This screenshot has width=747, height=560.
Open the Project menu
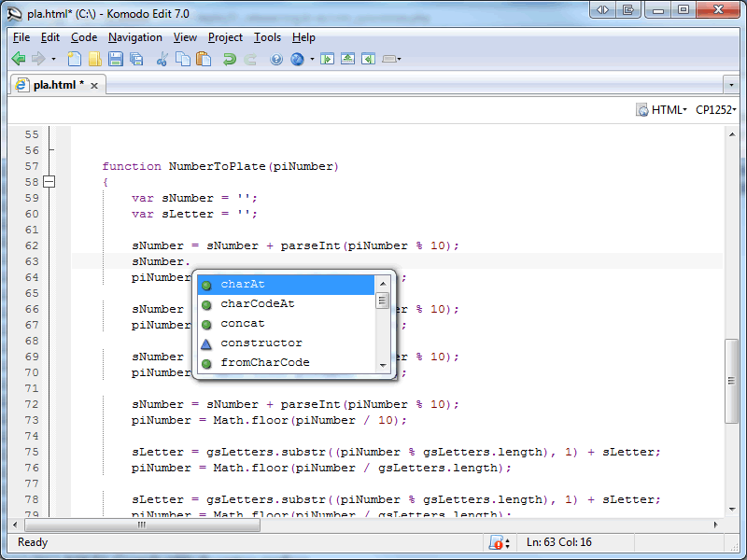click(x=225, y=37)
